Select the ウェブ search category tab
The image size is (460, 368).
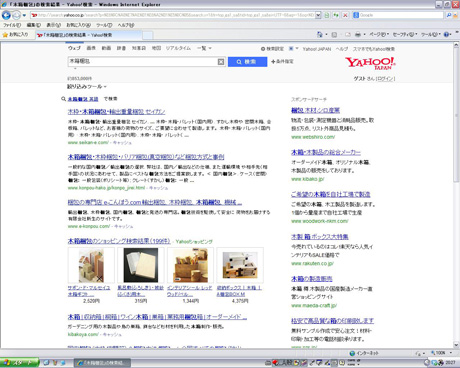coord(74,48)
